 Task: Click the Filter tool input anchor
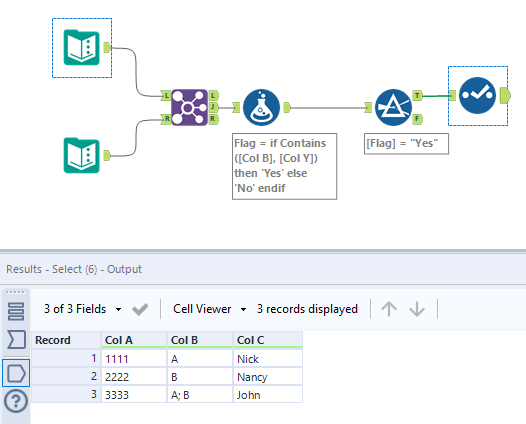(x=368, y=107)
